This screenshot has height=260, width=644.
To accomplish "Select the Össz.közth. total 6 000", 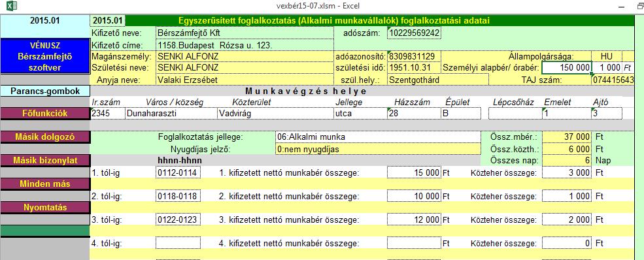I will [x=567, y=150].
